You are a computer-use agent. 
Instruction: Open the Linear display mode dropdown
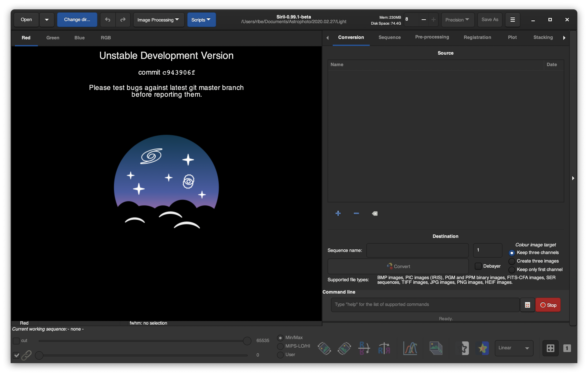[514, 348]
